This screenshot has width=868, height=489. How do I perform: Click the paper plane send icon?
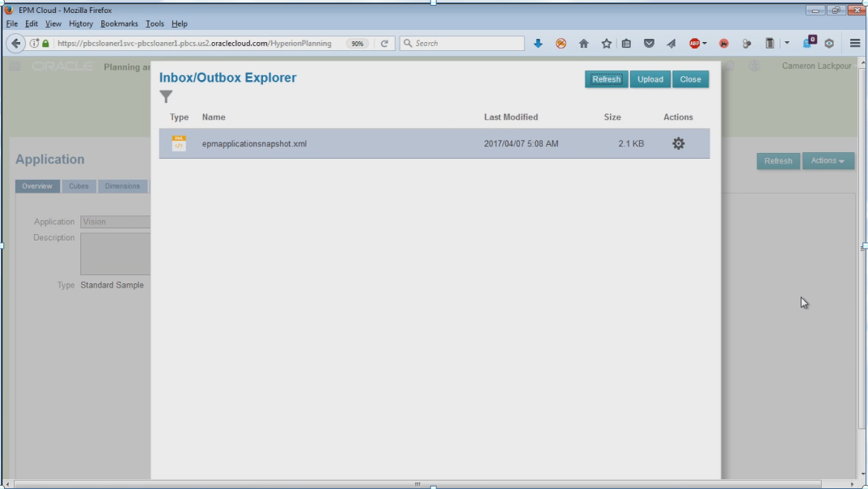coord(671,43)
